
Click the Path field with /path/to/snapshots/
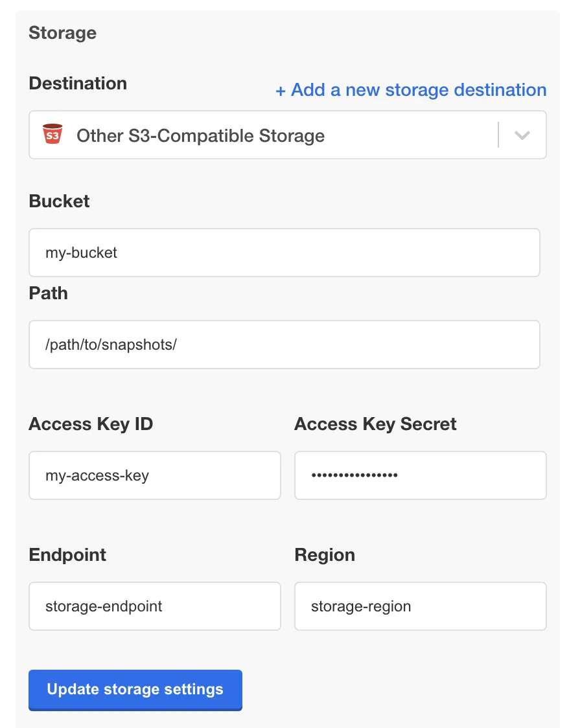tap(284, 345)
